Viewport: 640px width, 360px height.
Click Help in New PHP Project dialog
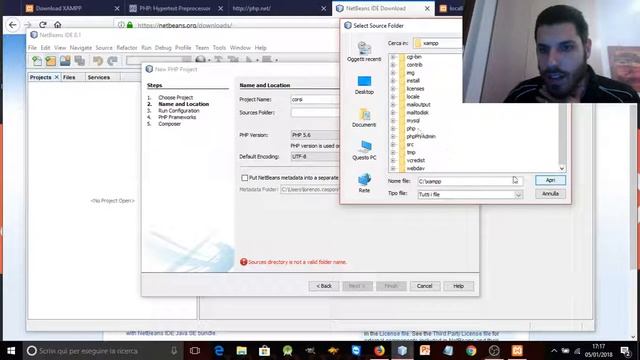pyautogui.click(x=458, y=286)
